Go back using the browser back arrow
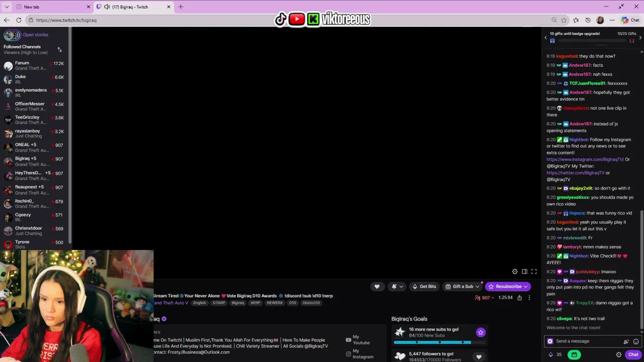 tap(7, 20)
